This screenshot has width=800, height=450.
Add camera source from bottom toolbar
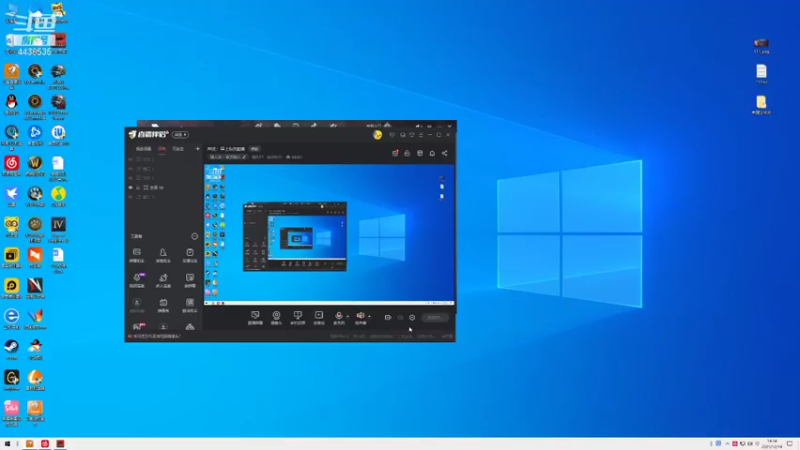pyautogui.click(x=276, y=317)
